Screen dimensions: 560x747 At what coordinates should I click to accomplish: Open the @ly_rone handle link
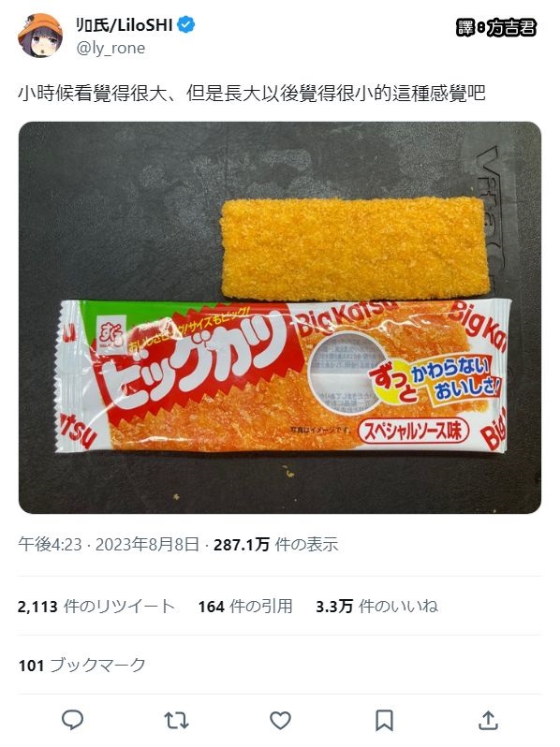111,48
